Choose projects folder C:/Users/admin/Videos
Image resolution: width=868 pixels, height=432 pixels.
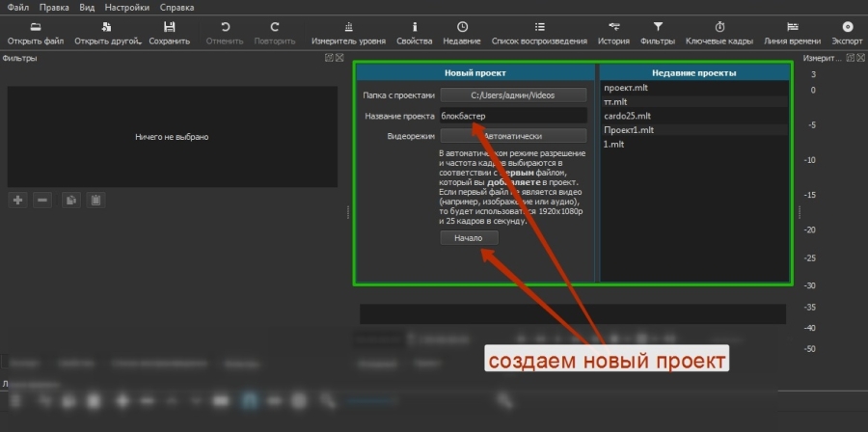[513, 94]
